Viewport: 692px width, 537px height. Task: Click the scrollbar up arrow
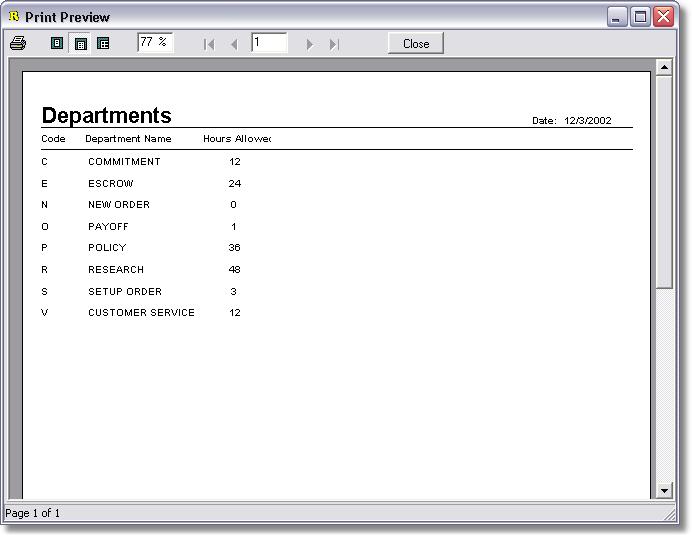(x=664, y=68)
